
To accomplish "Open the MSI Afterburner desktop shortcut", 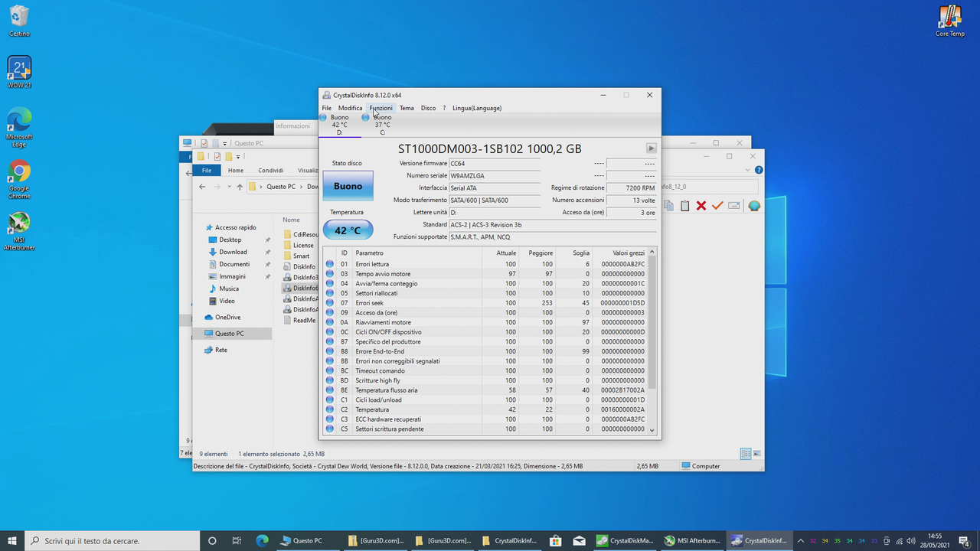I will pos(19,232).
